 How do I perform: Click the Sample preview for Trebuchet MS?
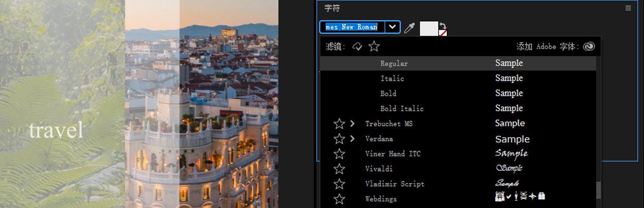tap(510, 124)
